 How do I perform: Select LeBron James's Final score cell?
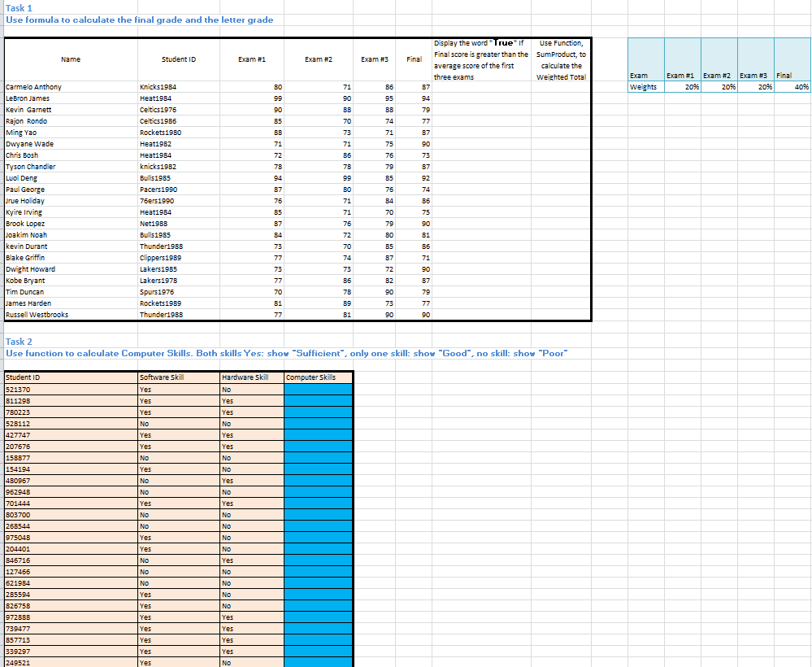(414, 98)
